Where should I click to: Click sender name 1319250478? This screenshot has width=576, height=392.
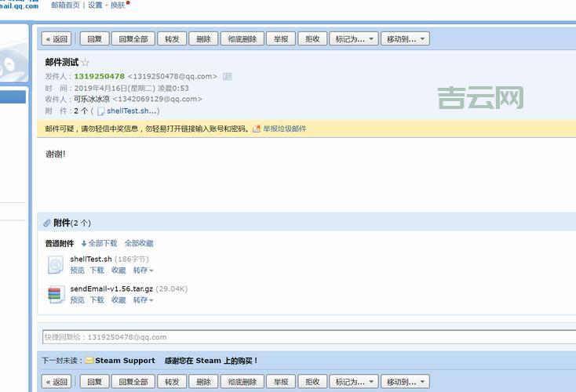[x=99, y=76]
